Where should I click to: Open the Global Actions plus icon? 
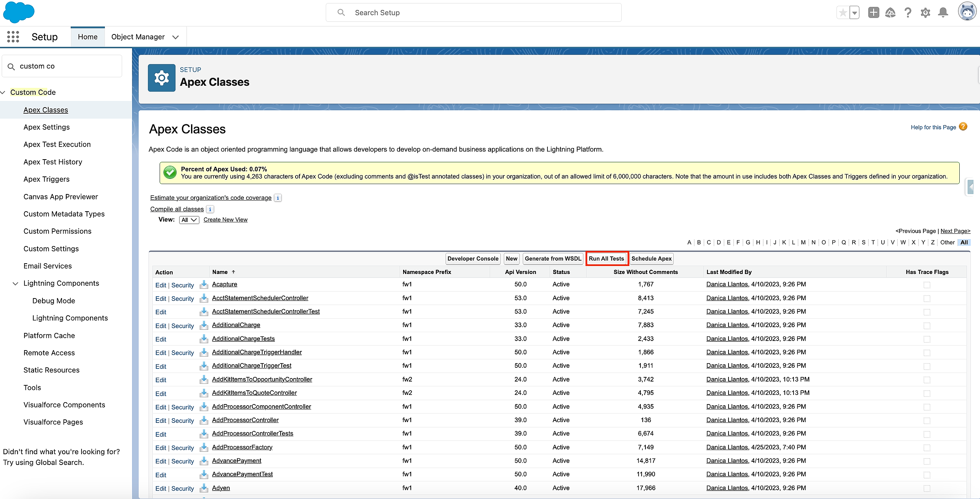click(873, 13)
